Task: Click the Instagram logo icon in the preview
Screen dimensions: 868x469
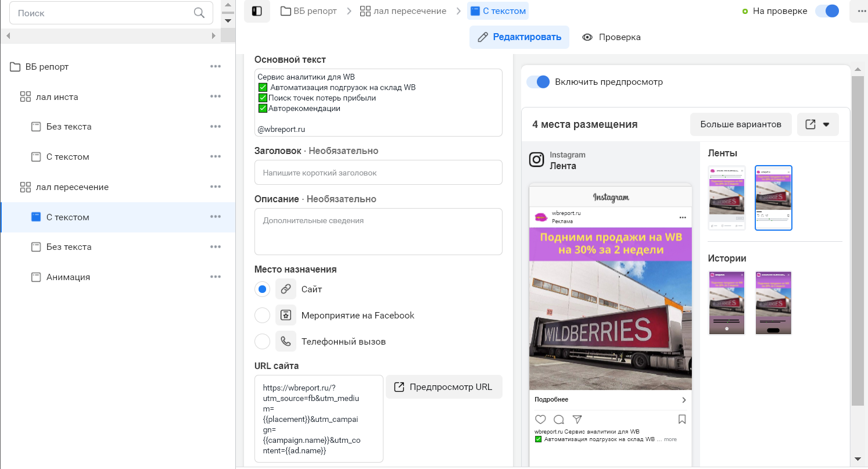Action: click(536, 160)
